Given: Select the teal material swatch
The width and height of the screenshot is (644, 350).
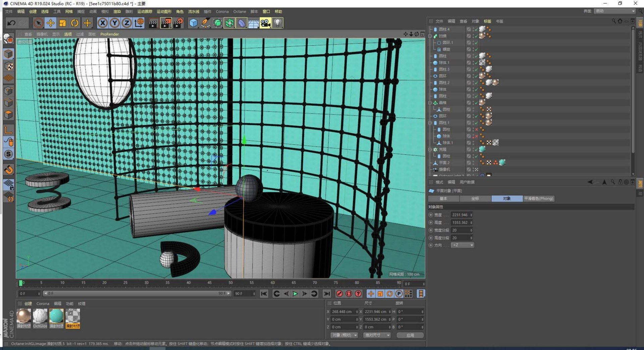Looking at the screenshot, I should 56,316.
